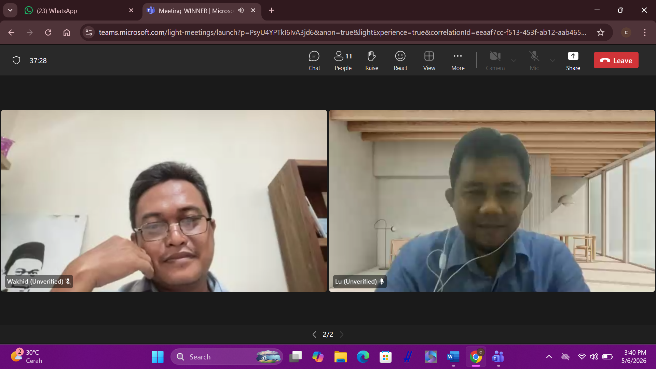This screenshot has height=369, width=656.
Task: Click the meeting timer shield icon
Action: [16, 60]
